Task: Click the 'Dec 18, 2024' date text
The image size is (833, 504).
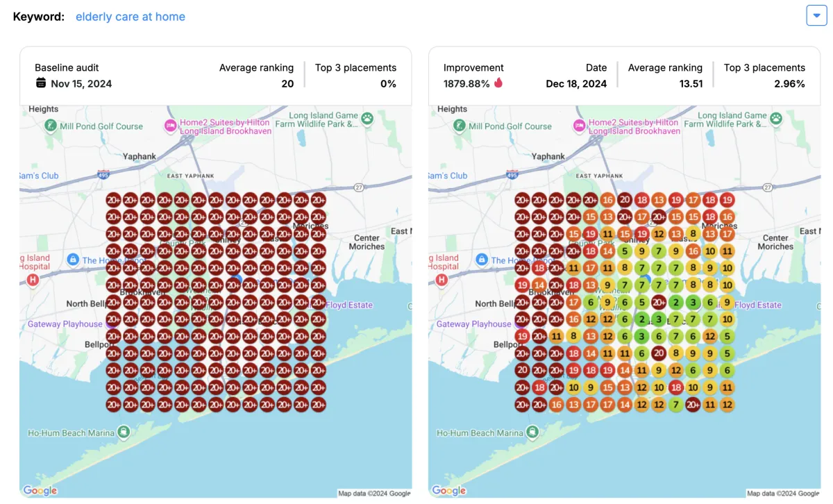Action: pyautogui.click(x=576, y=83)
